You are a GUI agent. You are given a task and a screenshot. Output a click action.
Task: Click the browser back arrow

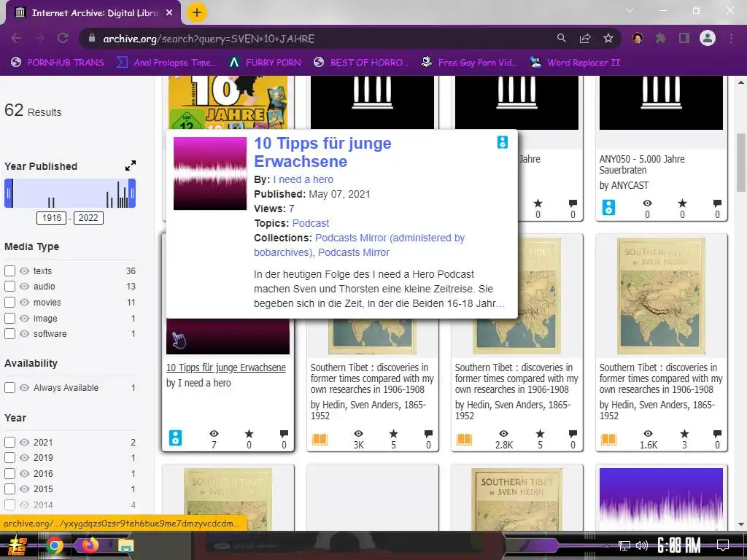(x=16, y=38)
